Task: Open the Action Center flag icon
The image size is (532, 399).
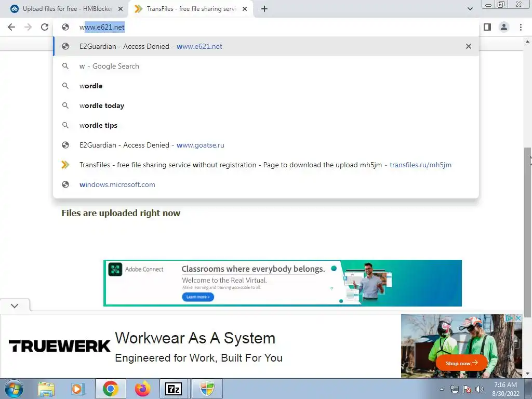Action: 467,389
